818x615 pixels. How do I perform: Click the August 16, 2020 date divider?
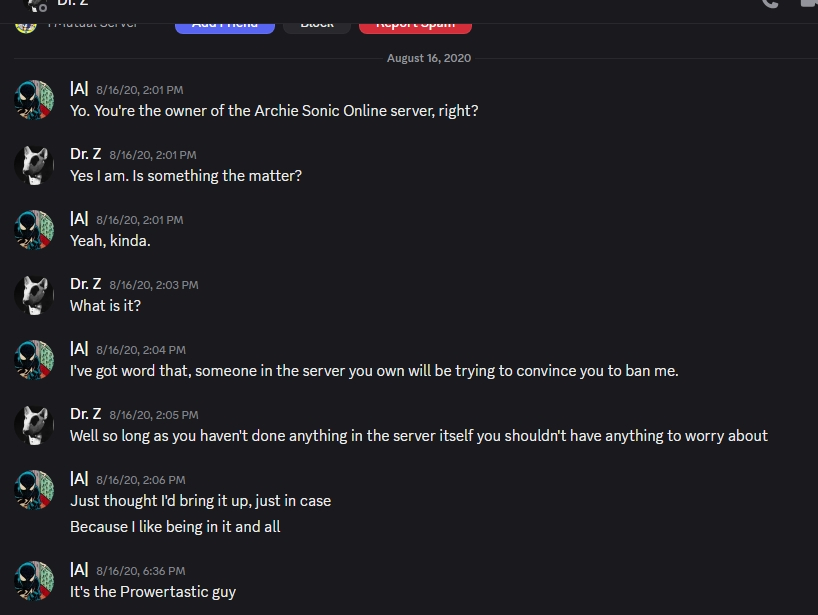tap(429, 58)
